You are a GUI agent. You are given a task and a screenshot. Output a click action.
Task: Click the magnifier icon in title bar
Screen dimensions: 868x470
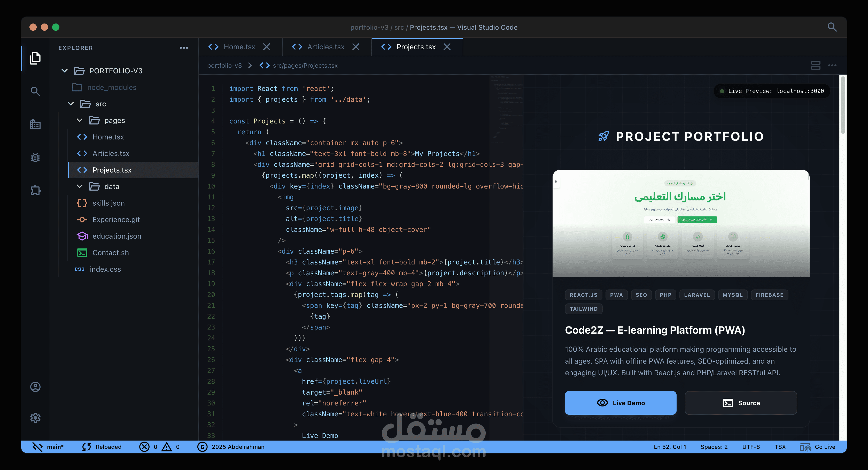click(x=832, y=27)
